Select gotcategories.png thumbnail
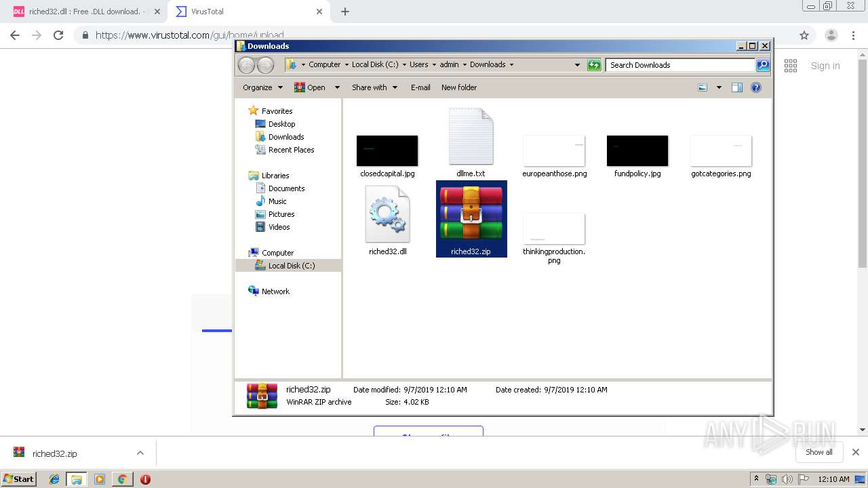Viewport: 868px width, 488px height. pos(721,150)
